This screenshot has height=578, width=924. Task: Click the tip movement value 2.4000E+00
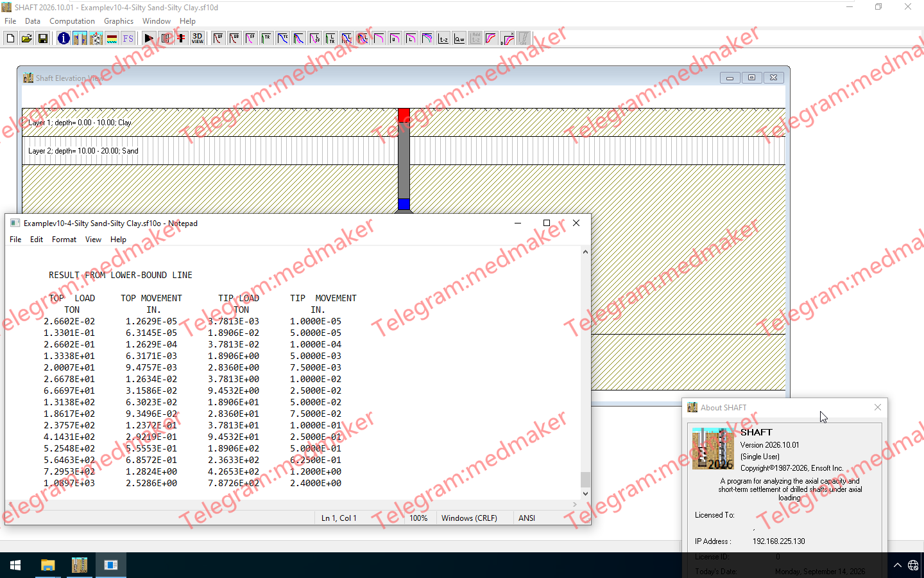pos(316,483)
